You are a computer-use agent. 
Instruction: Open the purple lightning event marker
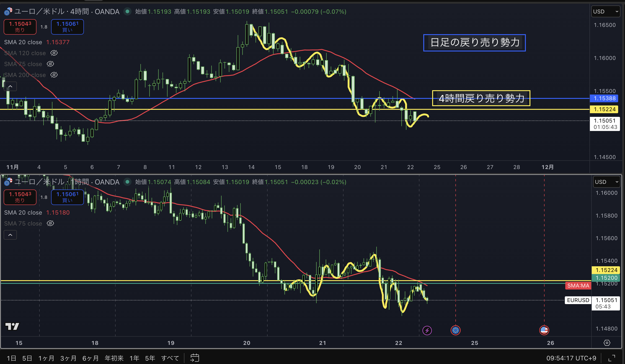point(427,330)
